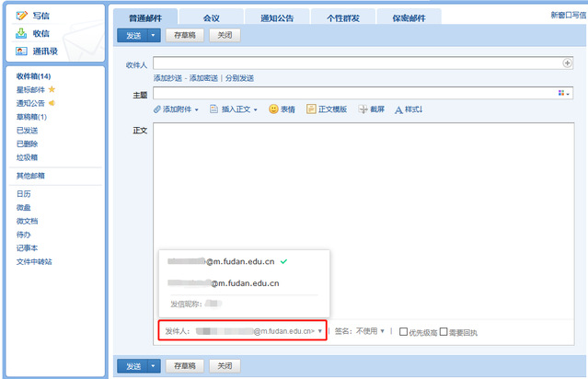Screen dimensions: 588x379
Task: Open the 签名 signature dropdown
Action: [x=383, y=331]
